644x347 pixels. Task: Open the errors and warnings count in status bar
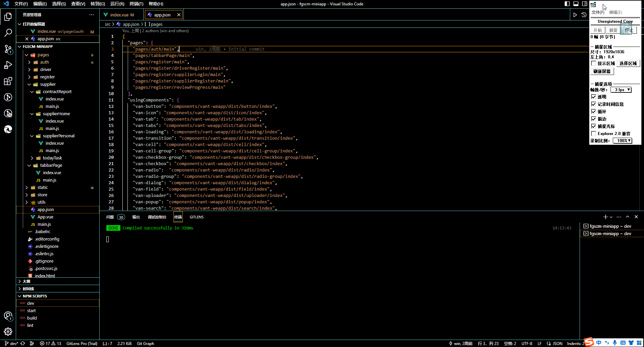(x=50, y=343)
